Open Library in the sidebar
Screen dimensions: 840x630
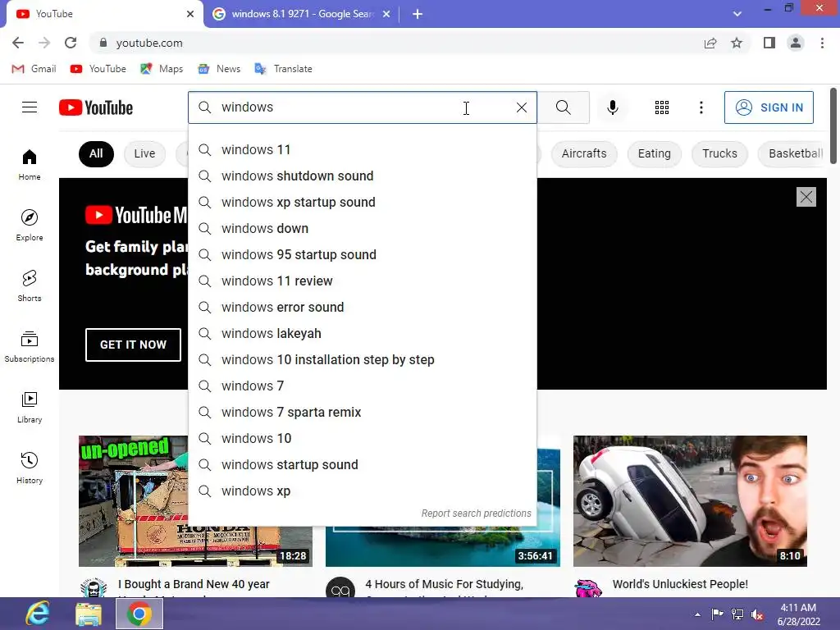pos(30,407)
